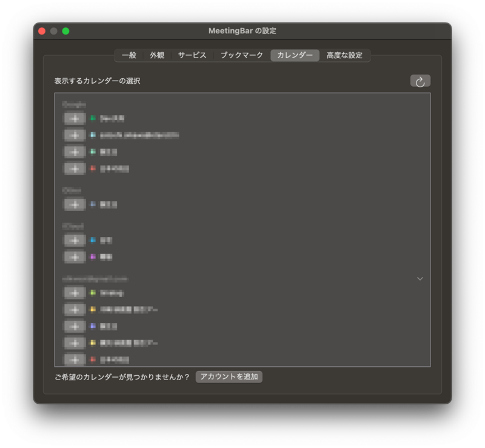This screenshot has height=448, width=485.
Task: Zoom the window with the green button
Action: tap(65, 31)
